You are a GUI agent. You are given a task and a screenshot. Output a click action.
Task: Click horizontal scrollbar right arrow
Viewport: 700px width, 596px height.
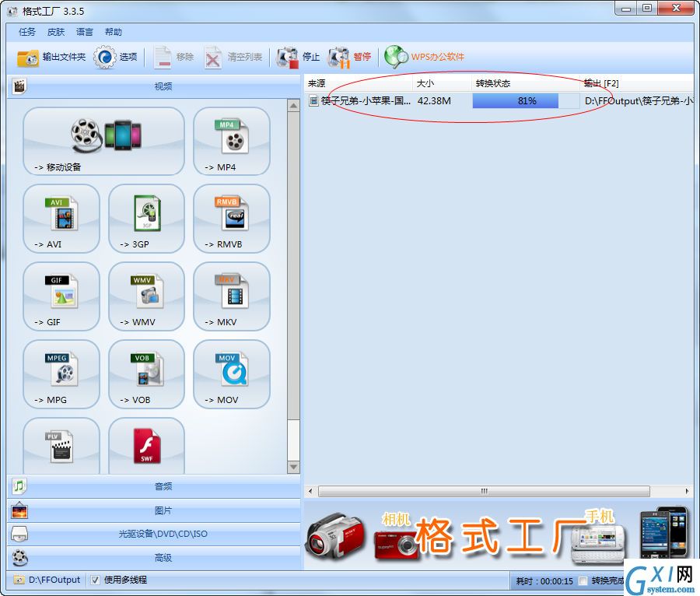click(x=687, y=491)
